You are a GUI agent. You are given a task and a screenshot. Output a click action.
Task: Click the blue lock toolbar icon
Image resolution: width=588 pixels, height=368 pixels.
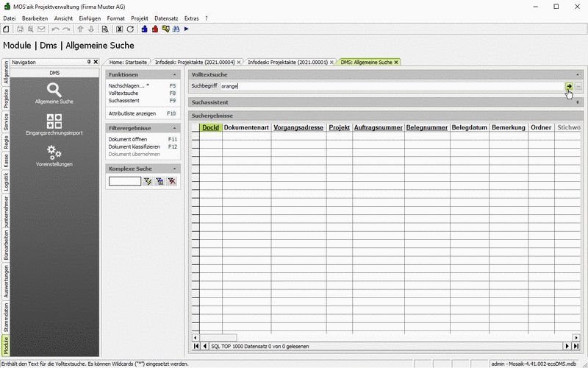pos(144,29)
